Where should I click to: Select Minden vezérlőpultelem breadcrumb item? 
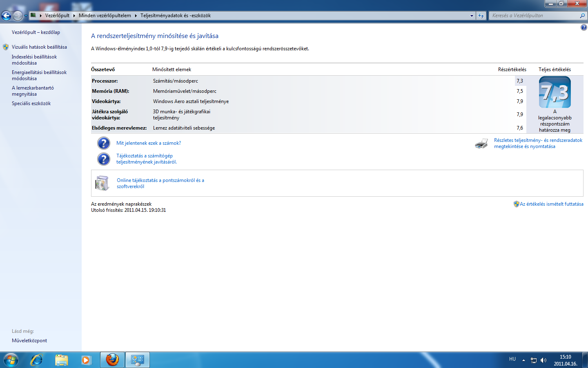coord(105,16)
